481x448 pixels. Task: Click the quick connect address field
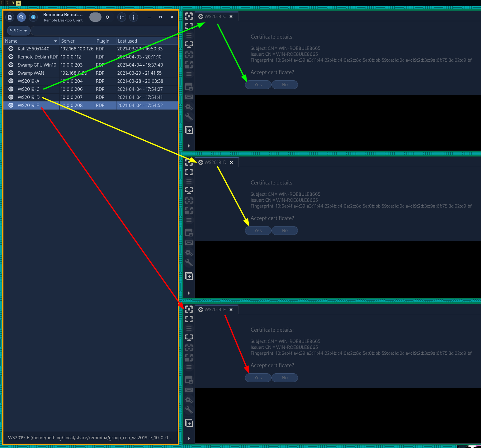pos(104,30)
